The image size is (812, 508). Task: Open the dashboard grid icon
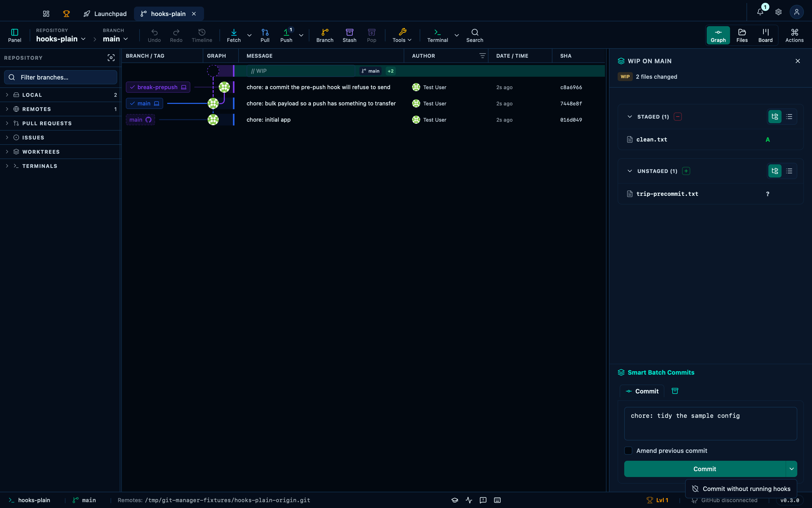[x=46, y=14]
